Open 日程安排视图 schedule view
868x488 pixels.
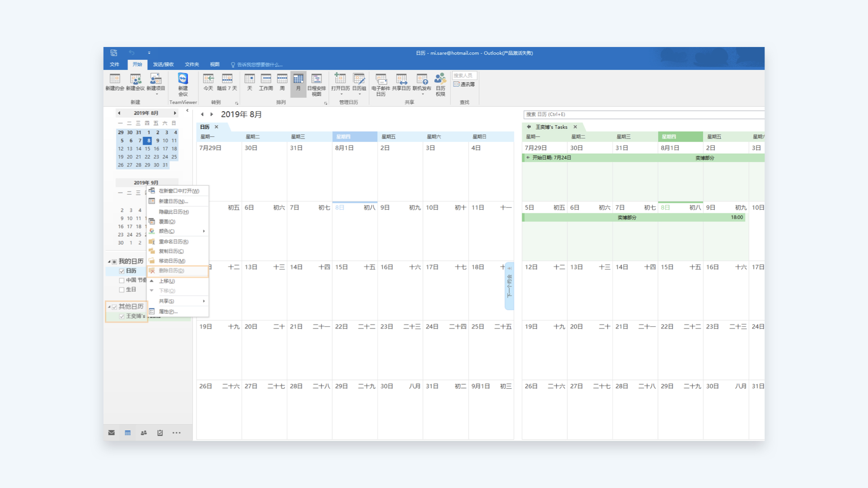pyautogui.click(x=316, y=84)
